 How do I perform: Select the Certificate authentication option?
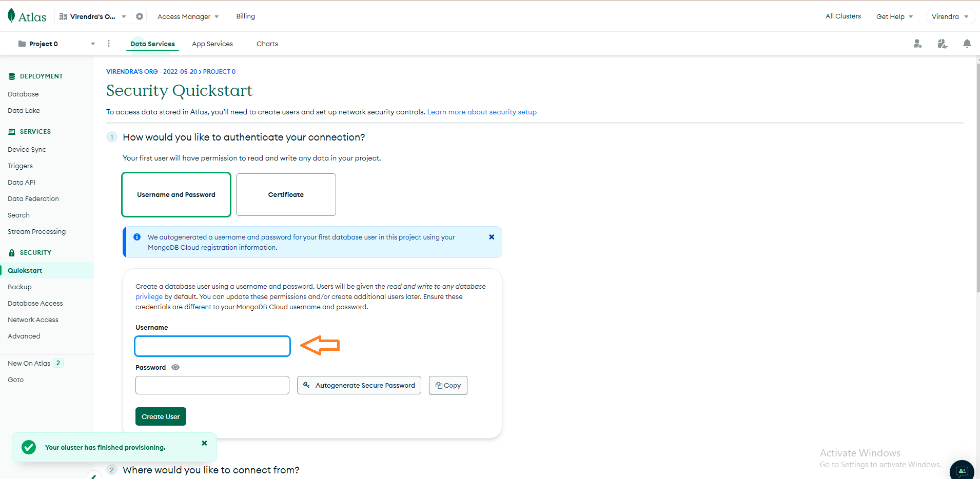click(x=285, y=194)
